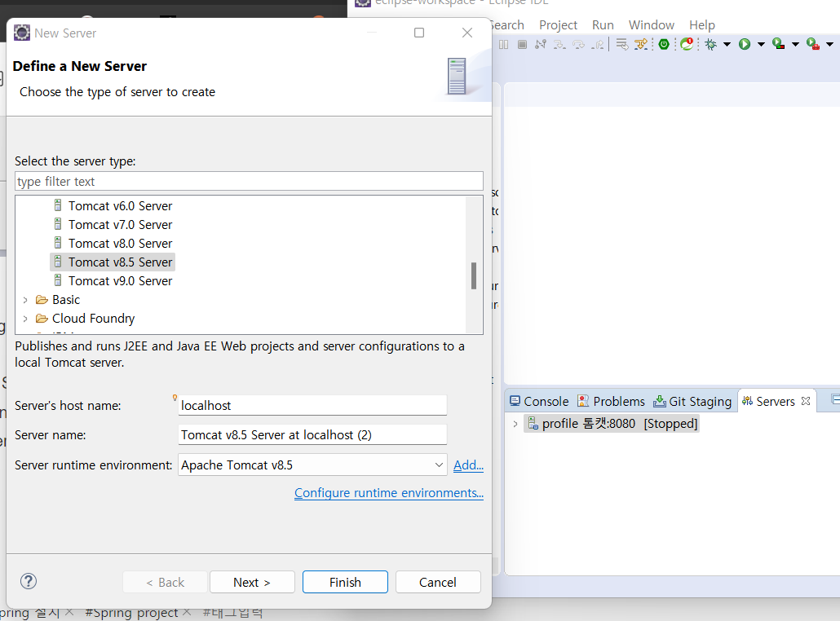Viewport: 840px width, 621px height.
Task: Click the Git Staging tab icon
Action: tap(660, 401)
